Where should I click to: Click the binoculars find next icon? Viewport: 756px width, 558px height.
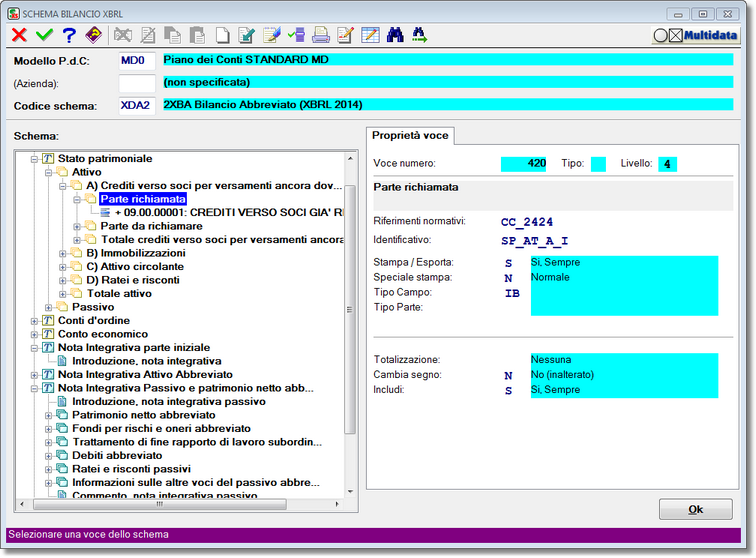(x=420, y=35)
